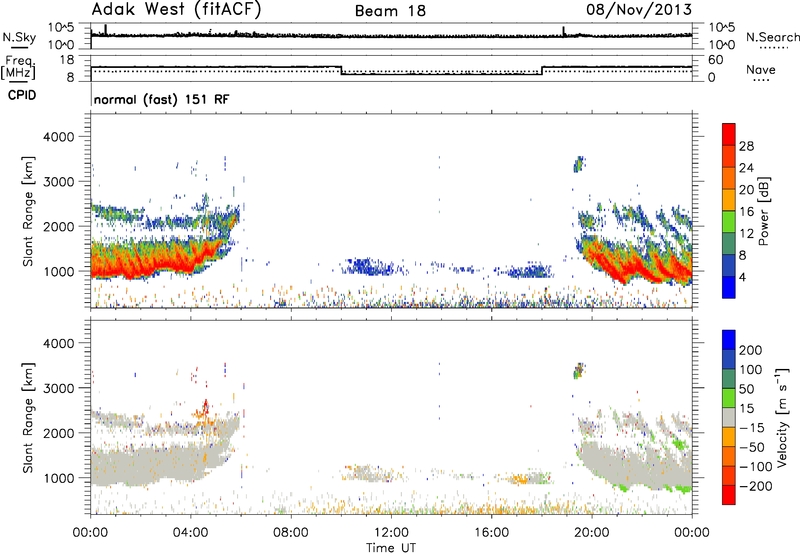
Task: Click the 'N.Search' legend label
Action: coord(772,37)
